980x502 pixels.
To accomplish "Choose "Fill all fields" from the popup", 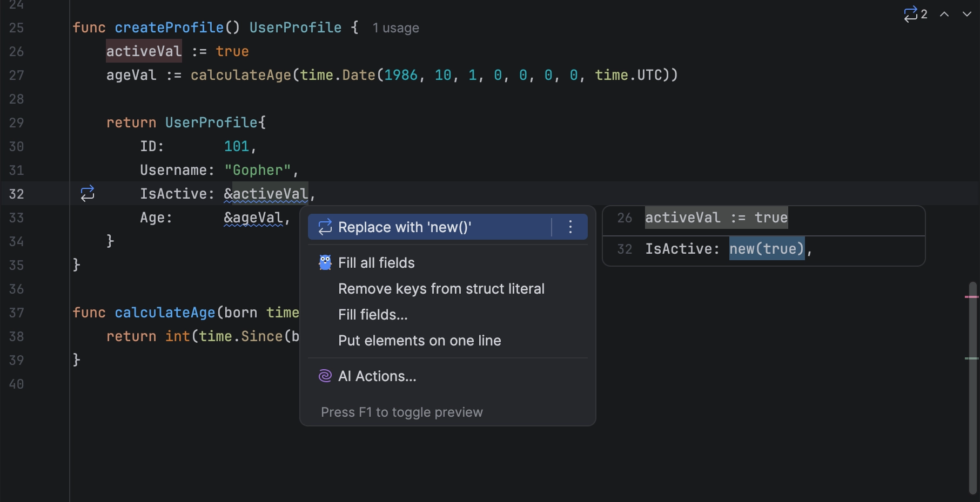I will click(376, 263).
